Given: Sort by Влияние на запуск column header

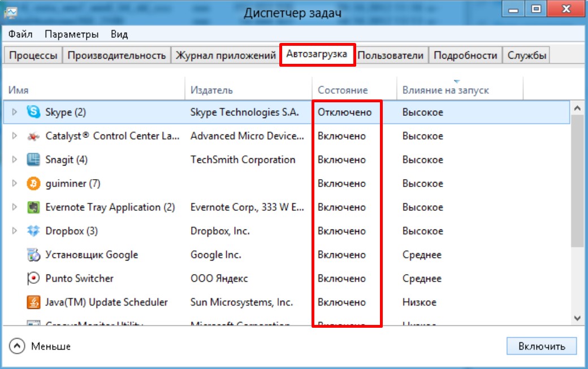Looking at the screenshot, I should 460,90.
